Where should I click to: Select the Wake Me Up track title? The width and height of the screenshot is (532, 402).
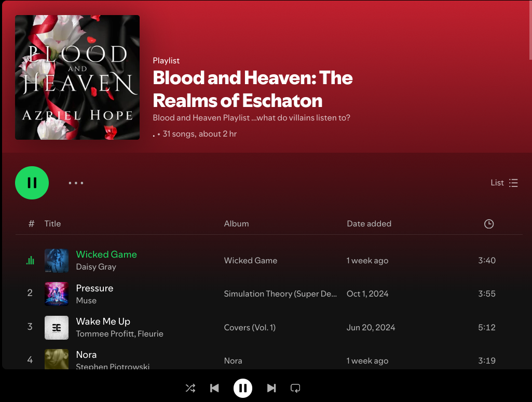tap(103, 321)
